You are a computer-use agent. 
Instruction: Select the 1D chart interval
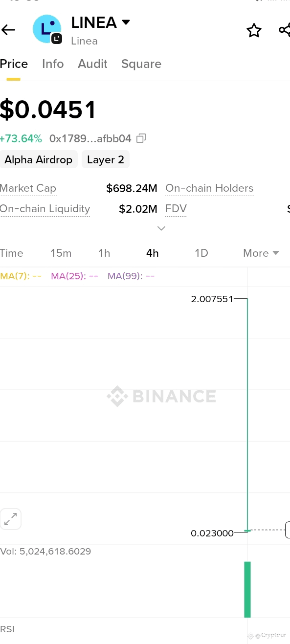(x=201, y=253)
